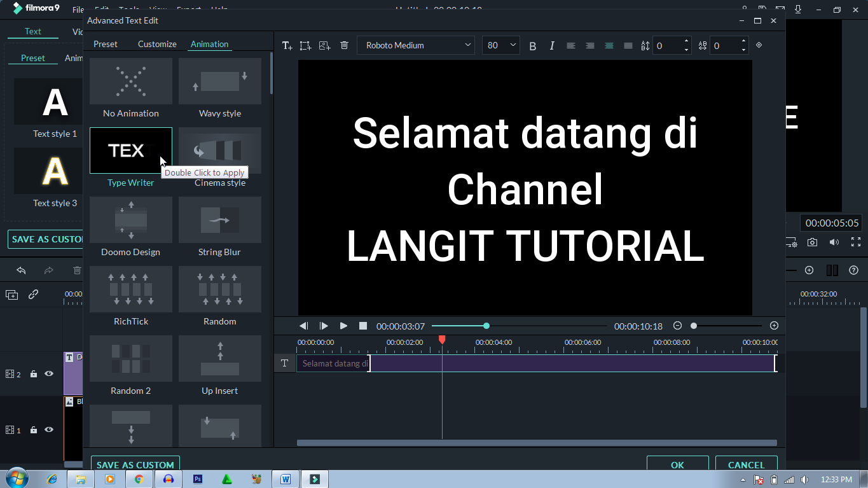868x488 pixels.
Task: Open the font size 80 dropdown
Action: [500, 45]
